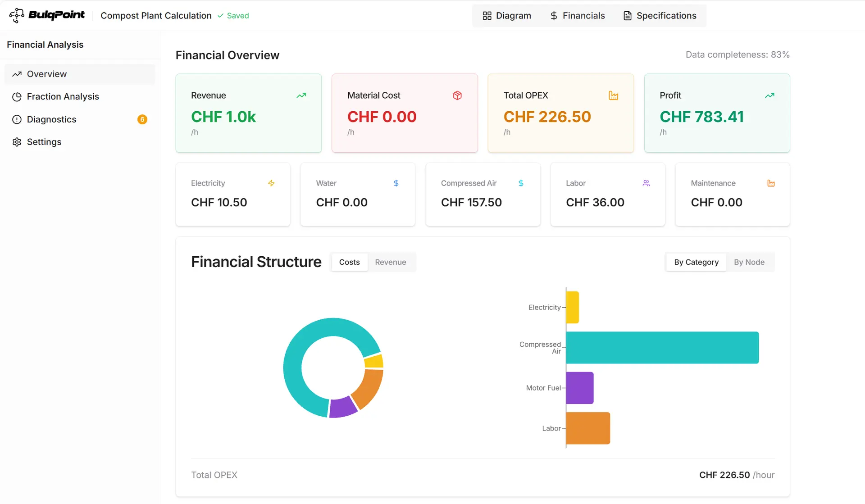Switch chart grouping to By Node
Image resolution: width=865 pixels, height=504 pixels.
point(749,262)
